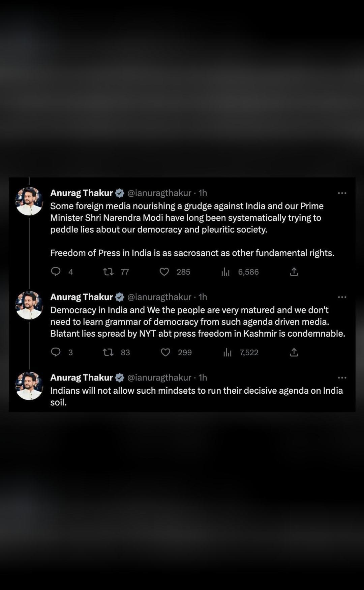364x590 pixels.
Task: Click the profile picture on first tweet
Action: coord(29,201)
